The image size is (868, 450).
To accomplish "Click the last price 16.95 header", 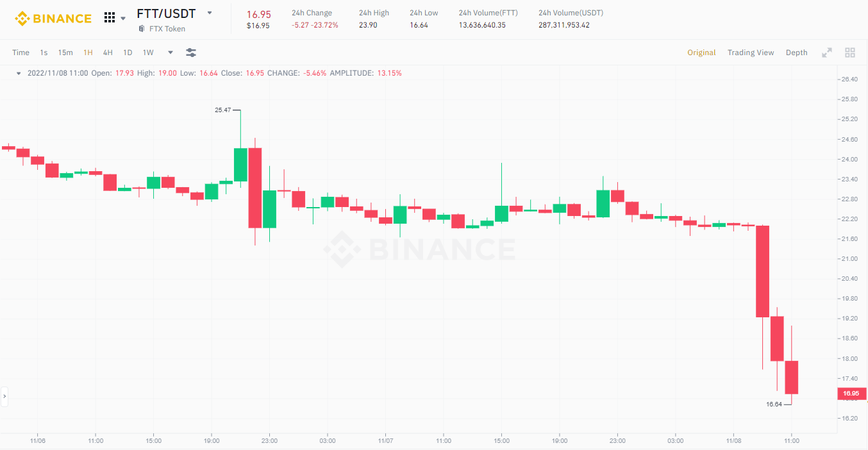I will pyautogui.click(x=258, y=13).
